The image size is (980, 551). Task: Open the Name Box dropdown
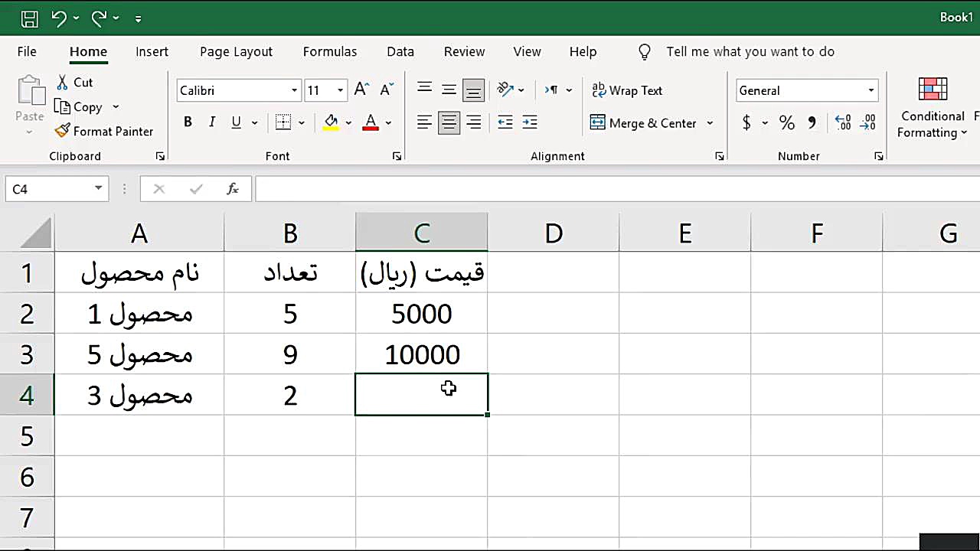click(x=99, y=189)
